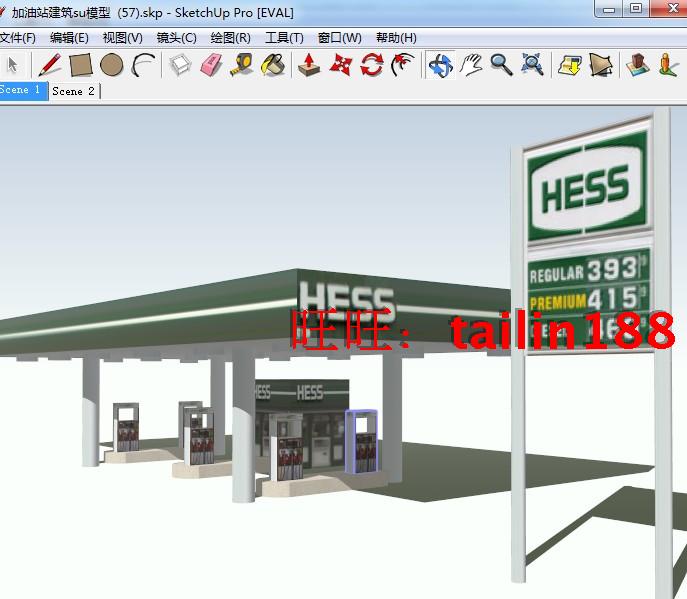Maximize the SketchUp window
The width and height of the screenshot is (687, 599).
point(636,9)
